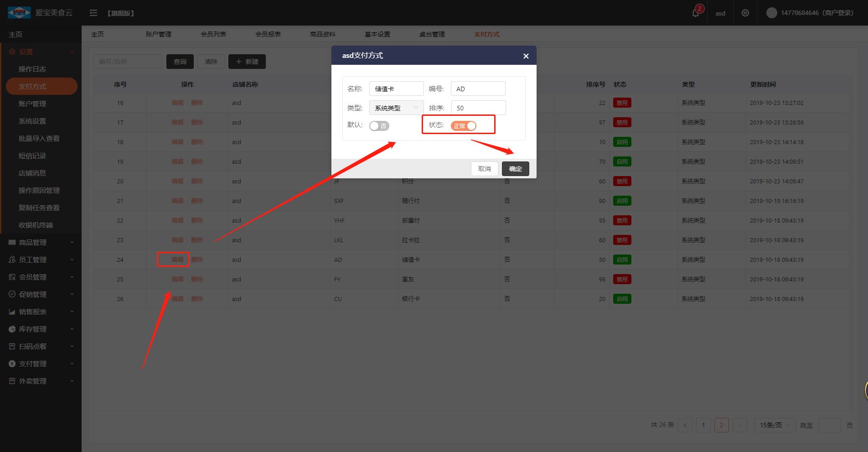Viewport: 868px width, 452px height.
Task: Open the notification bell icon
Action: click(x=695, y=13)
